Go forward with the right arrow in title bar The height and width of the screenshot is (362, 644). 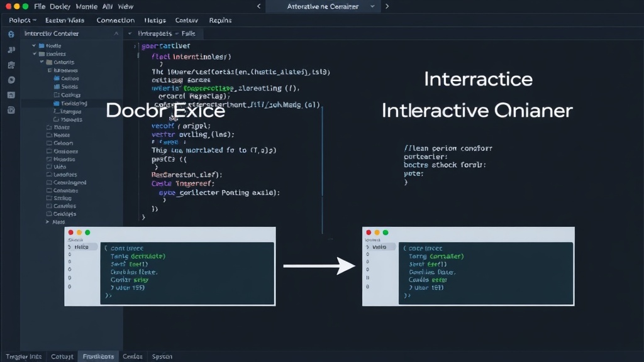click(387, 6)
